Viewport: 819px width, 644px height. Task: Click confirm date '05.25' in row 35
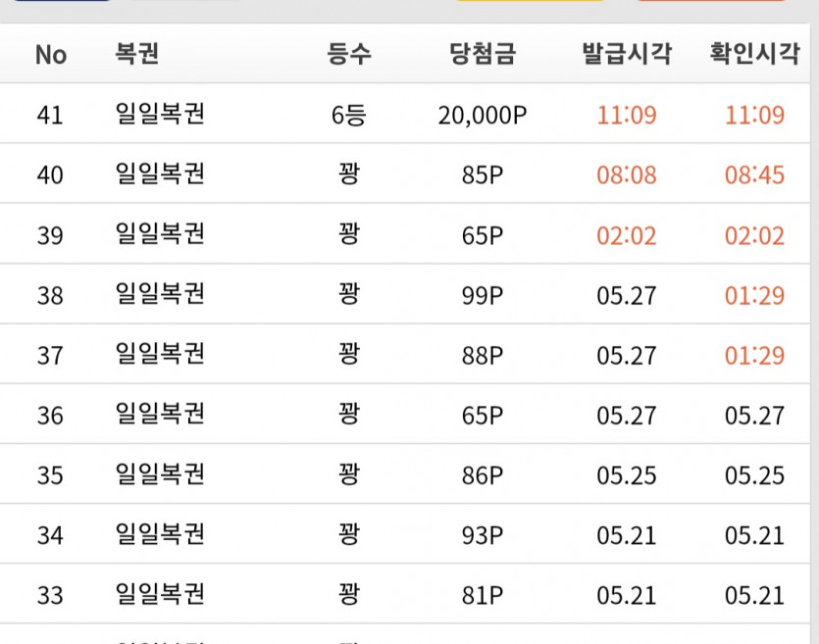[754, 475]
